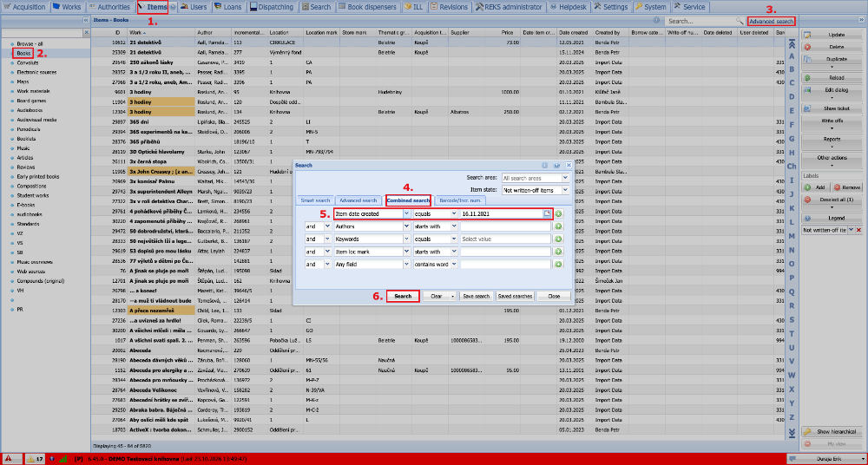Screen dimensions: 868x465
Task: Click into the Authors value input field
Action: tap(505, 226)
